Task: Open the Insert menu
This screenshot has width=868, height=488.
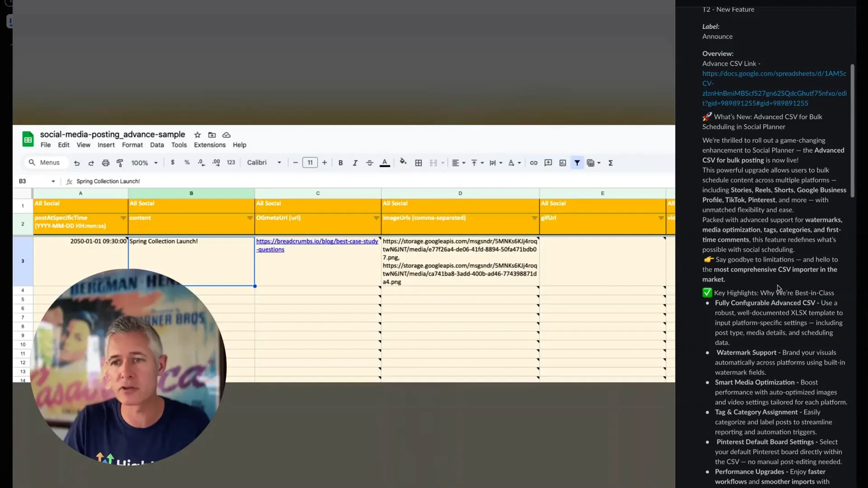Action: pos(106,145)
